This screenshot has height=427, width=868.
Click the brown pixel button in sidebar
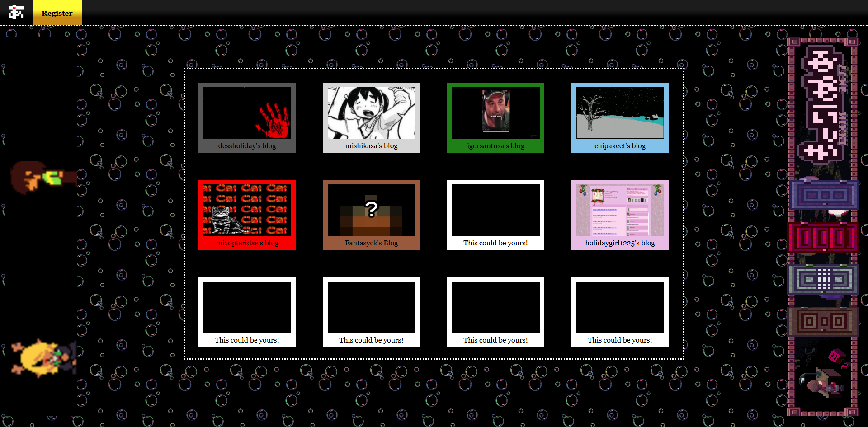point(823,321)
